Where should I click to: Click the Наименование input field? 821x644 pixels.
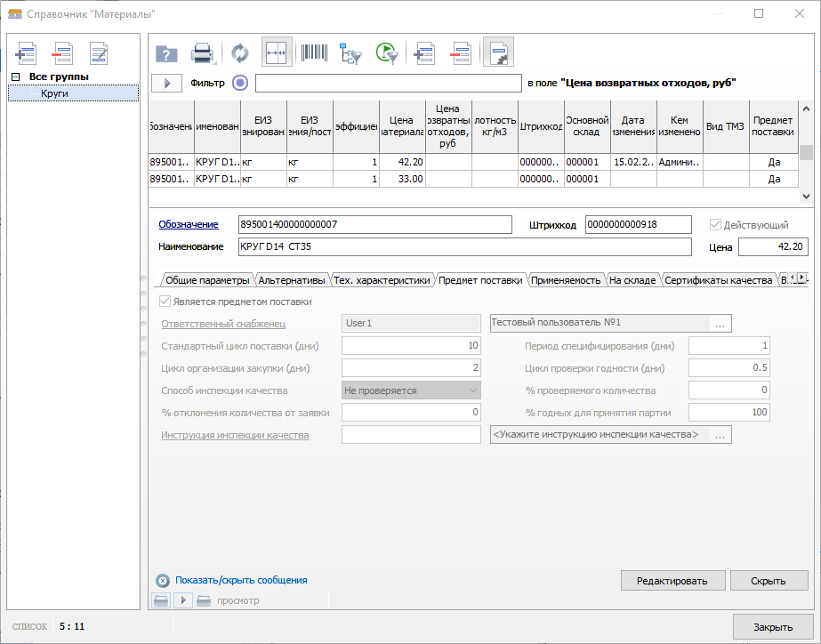[464, 247]
